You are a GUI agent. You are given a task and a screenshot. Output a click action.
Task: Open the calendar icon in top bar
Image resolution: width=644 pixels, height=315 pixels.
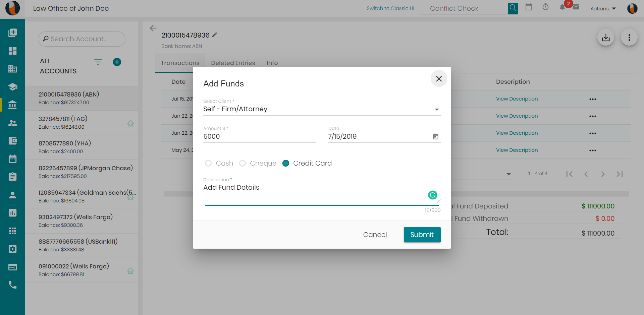coord(529,7)
